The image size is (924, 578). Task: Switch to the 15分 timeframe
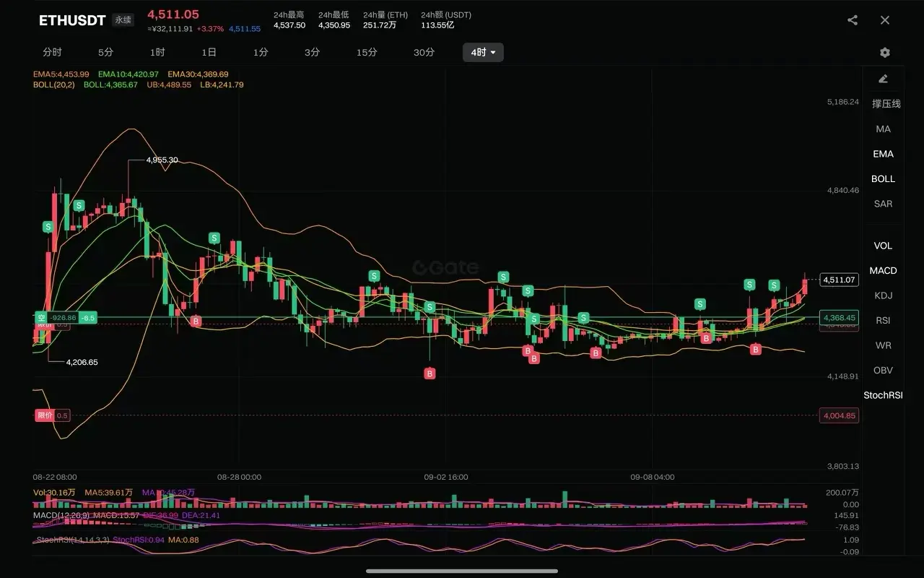367,52
